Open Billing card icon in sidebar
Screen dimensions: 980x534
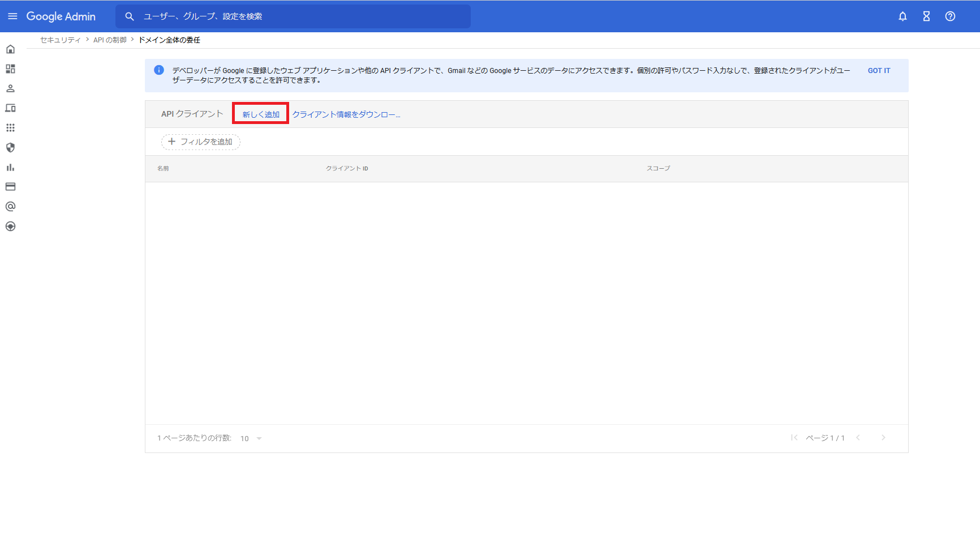click(10, 187)
